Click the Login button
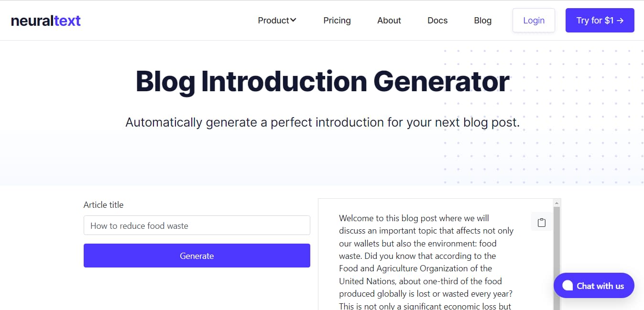 (x=534, y=21)
